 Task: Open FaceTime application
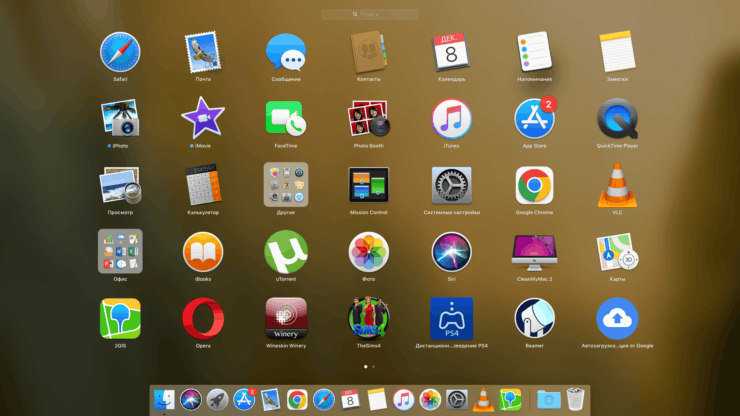pos(286,118)
